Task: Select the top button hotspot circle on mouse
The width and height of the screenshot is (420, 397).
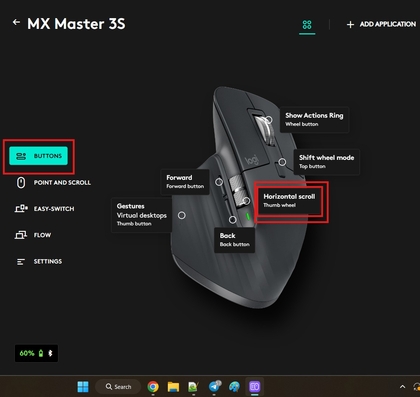Action: tap(282, 162)
